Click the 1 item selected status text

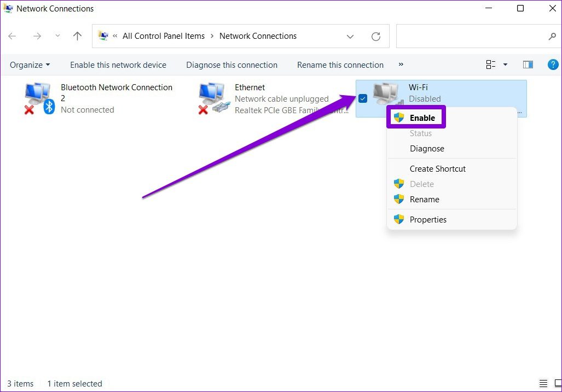pyautogui.click(x=74, y=384)
